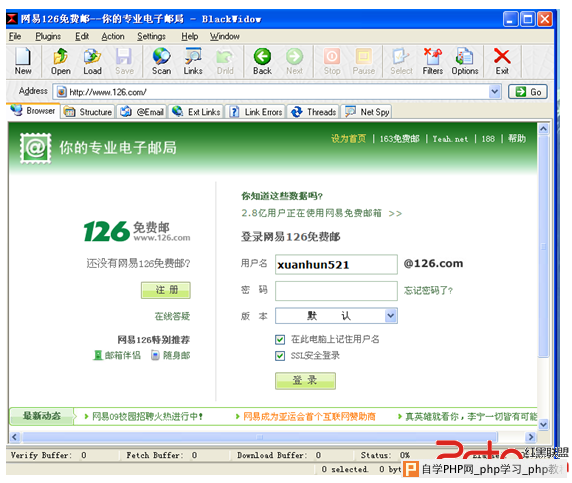The width and height of the screenshot is (572, 483).
Task: Switch to the Ext Links tab
Action: 196,112
